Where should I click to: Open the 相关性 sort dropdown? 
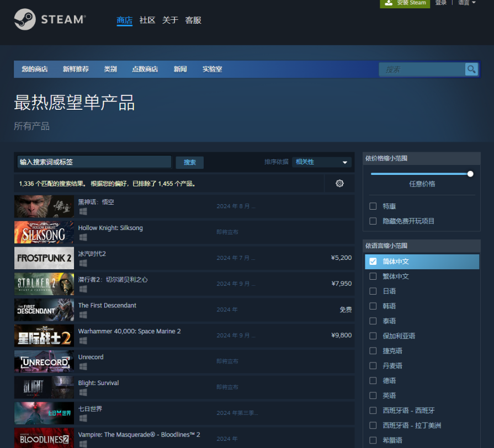click(x=321, y=162)
